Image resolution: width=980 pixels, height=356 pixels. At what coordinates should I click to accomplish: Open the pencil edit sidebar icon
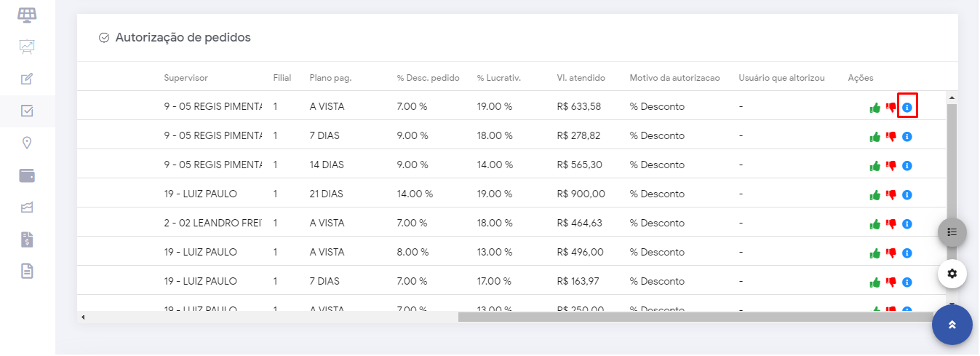coord(27,79)
